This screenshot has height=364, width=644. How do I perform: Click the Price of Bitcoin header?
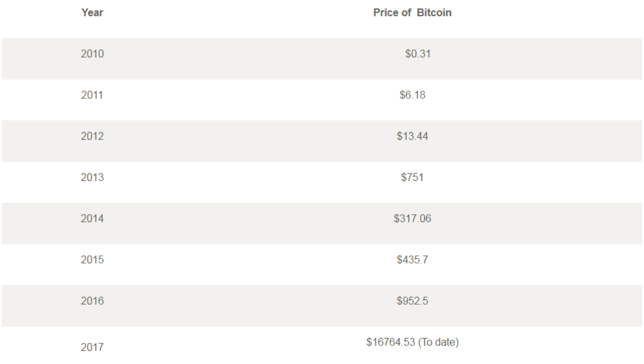tap(413, 13)
